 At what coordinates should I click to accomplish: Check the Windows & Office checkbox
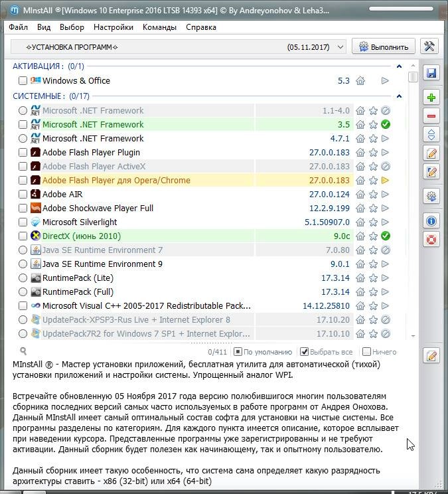(x=23, y=80)
